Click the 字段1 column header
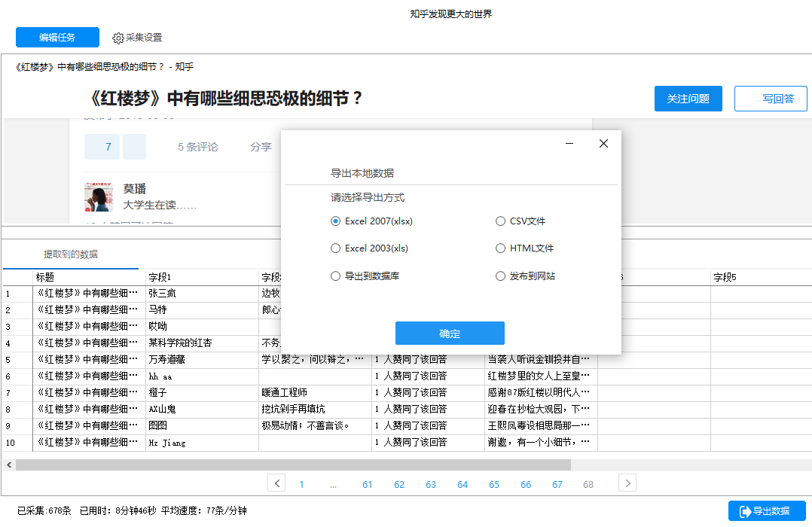The image size is (812, 527). coord(203,278)
